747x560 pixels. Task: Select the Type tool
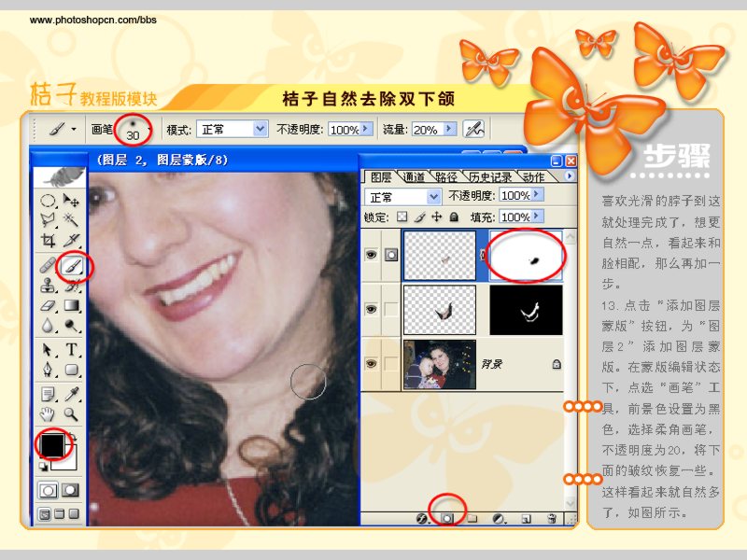click(71, 349)
